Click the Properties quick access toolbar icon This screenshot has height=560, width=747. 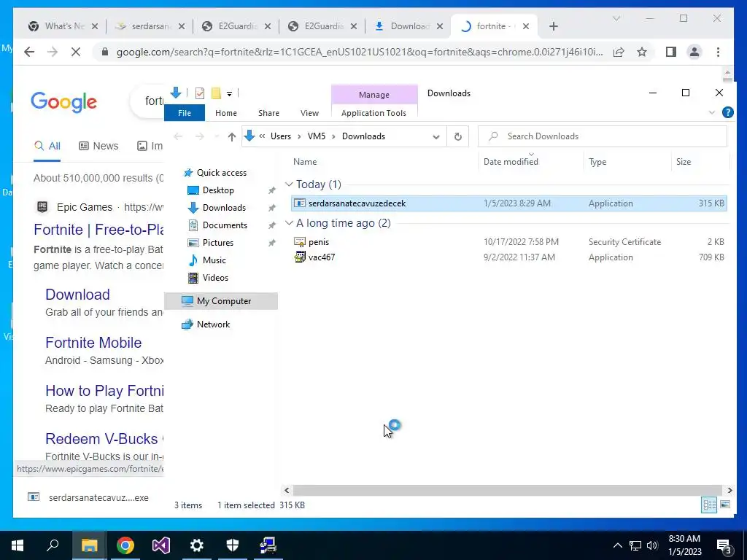[x=200, y=93]
